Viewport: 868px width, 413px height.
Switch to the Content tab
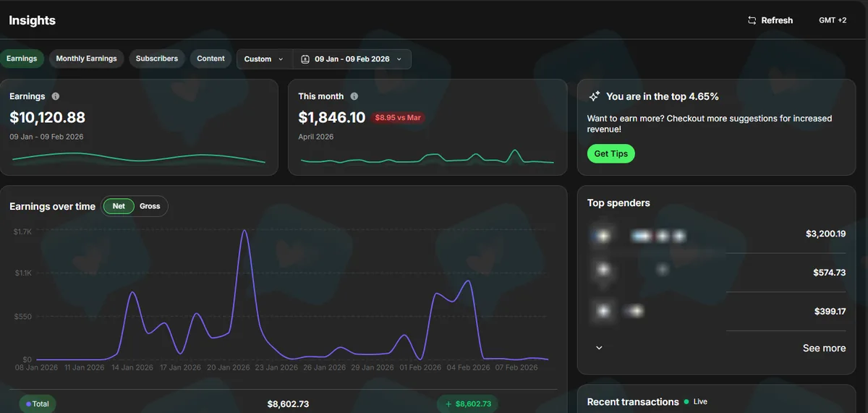[x=210, y=59]
